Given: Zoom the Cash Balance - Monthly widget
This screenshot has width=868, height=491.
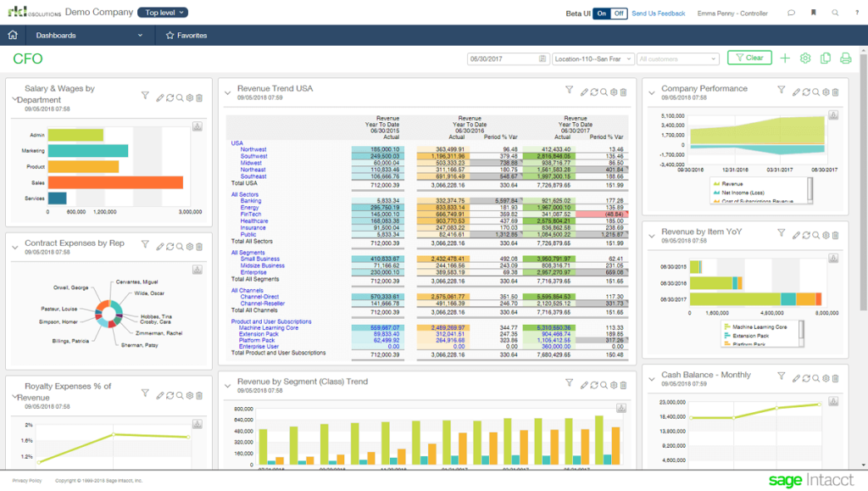Looking at the screenshot, I should point(815,378).
